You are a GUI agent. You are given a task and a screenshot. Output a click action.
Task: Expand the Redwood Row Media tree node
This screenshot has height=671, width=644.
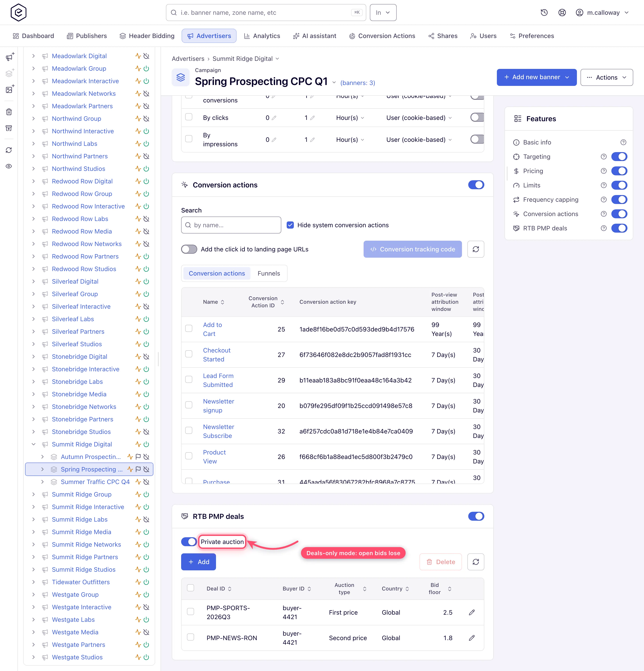34,231
